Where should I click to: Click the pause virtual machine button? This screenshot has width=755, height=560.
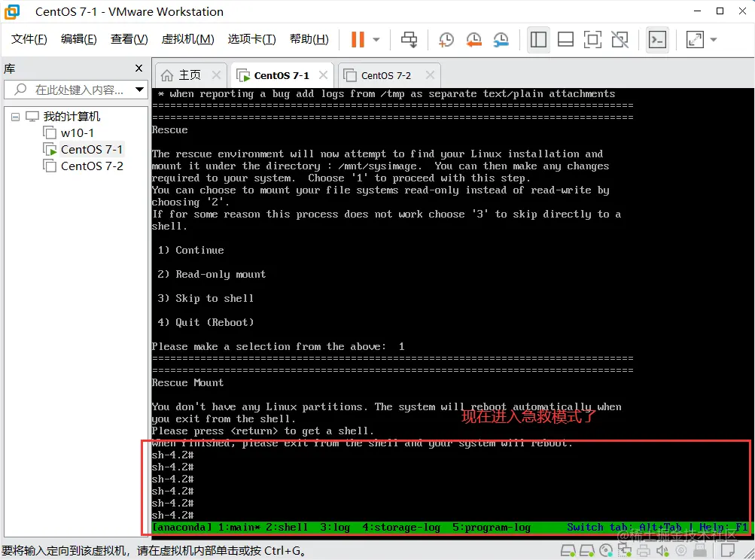pos(358,39)
